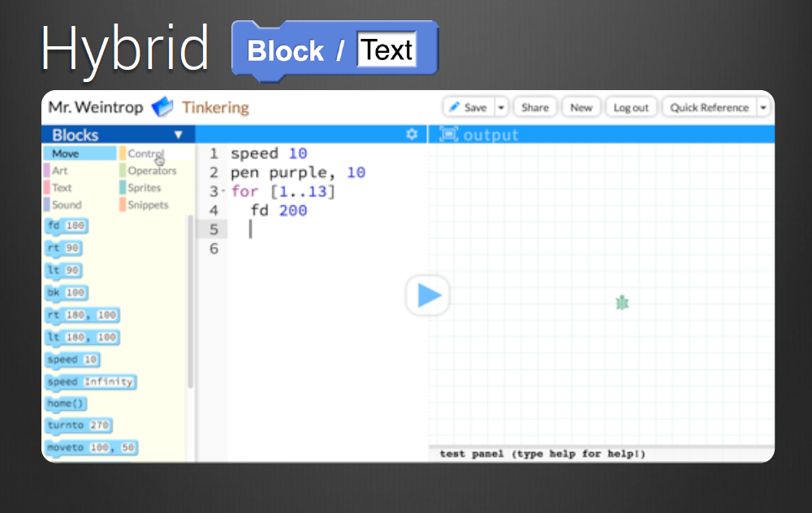
Task: Click the Save button
Action: 469,108
